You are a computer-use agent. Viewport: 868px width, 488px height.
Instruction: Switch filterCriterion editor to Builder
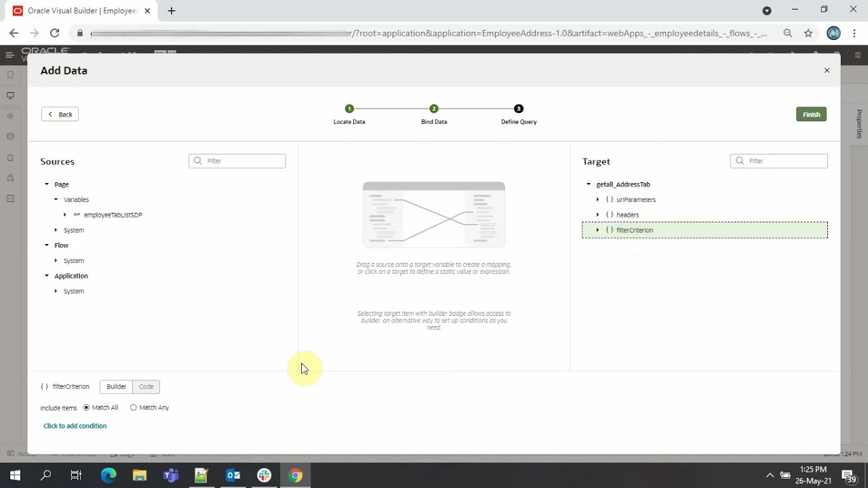pos(116,386)
